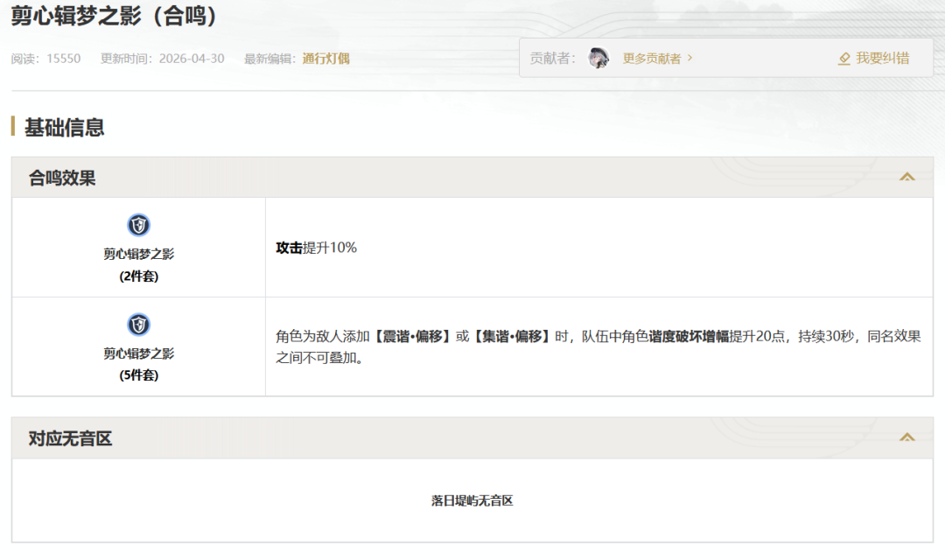This screenshot has height=560, width=945.
Task: Open latest editor 通行灯偶 profile
Action: tap(326, 59)
